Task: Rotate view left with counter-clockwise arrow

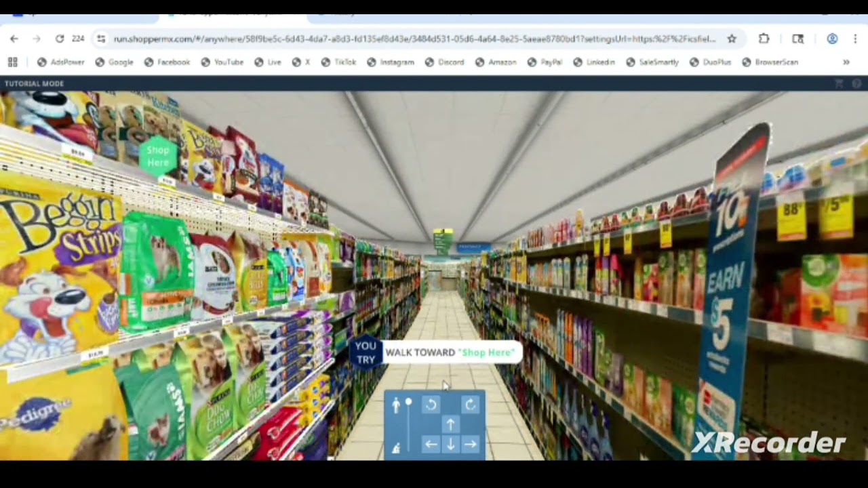Action: pos(431,405)
